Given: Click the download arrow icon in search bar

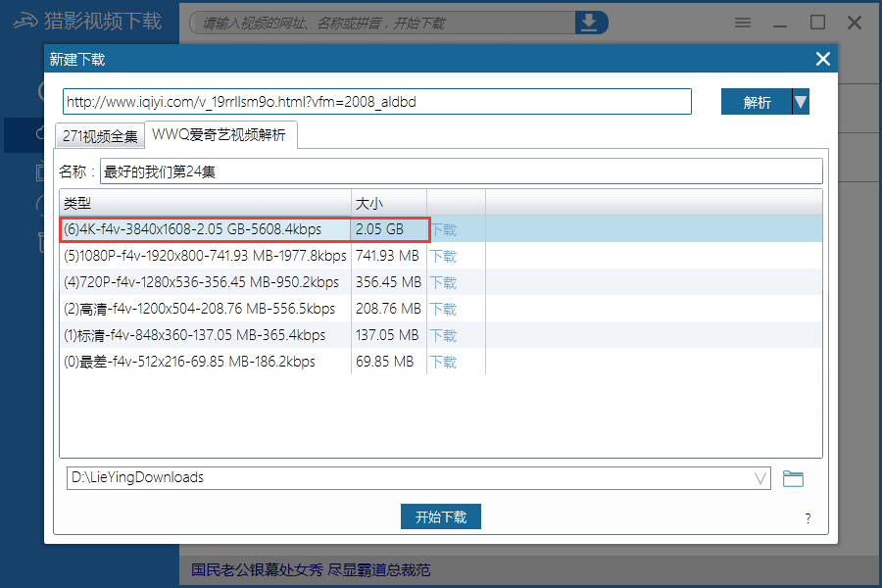Looking at the screenshot, I should click(x=590, y=23).
